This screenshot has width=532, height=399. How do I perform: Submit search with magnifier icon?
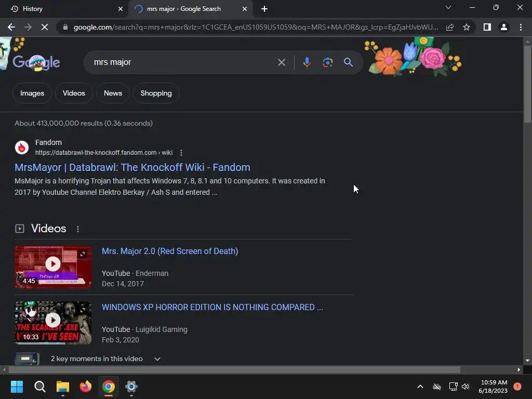(348, 62)
